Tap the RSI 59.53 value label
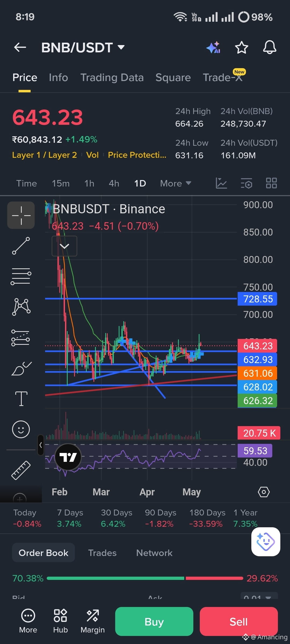Screen dimensions: 290x644 [255, 451]
